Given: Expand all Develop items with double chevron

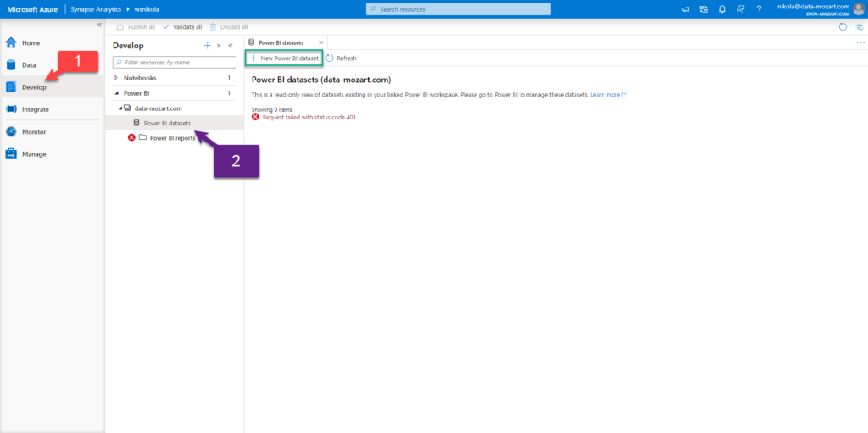Looking at the screenshot, I should coord(219,46).
